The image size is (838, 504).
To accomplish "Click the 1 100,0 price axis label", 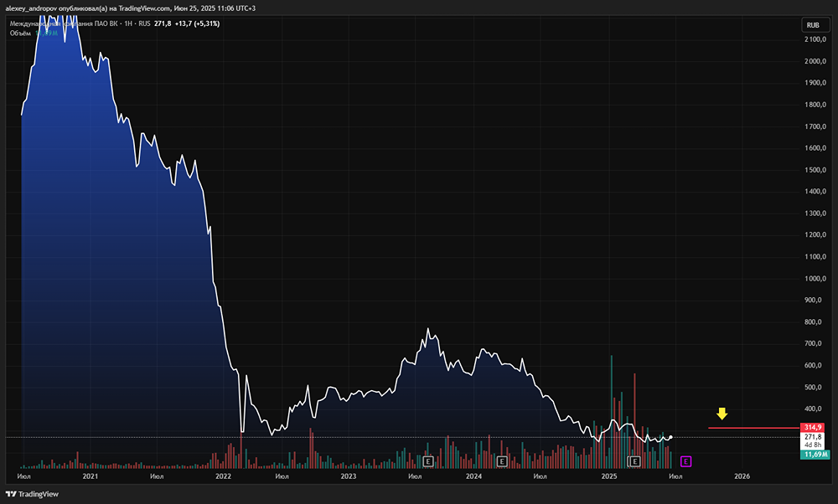I will coord(815,257).
